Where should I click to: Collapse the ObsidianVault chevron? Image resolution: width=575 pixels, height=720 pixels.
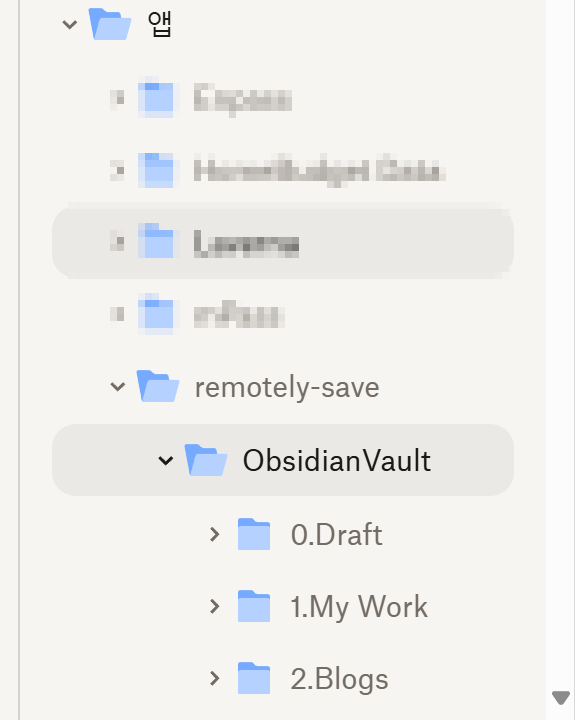tap(166, 460)
